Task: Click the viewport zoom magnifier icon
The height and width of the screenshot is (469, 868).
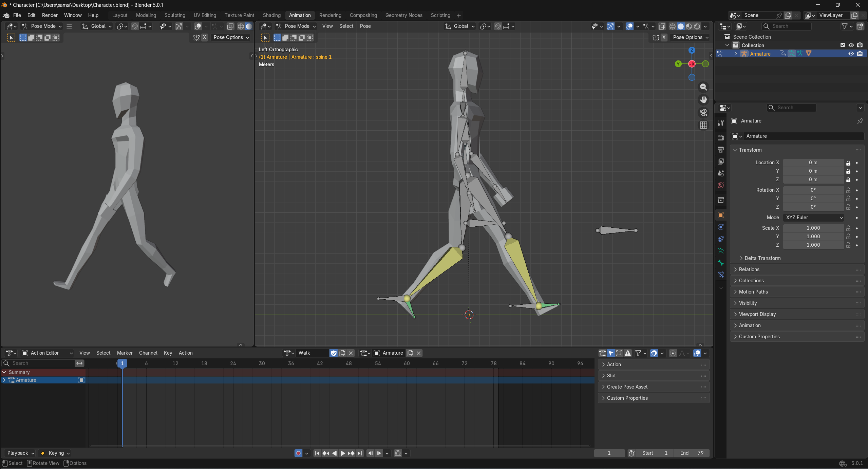Action: tap(703, 87)
